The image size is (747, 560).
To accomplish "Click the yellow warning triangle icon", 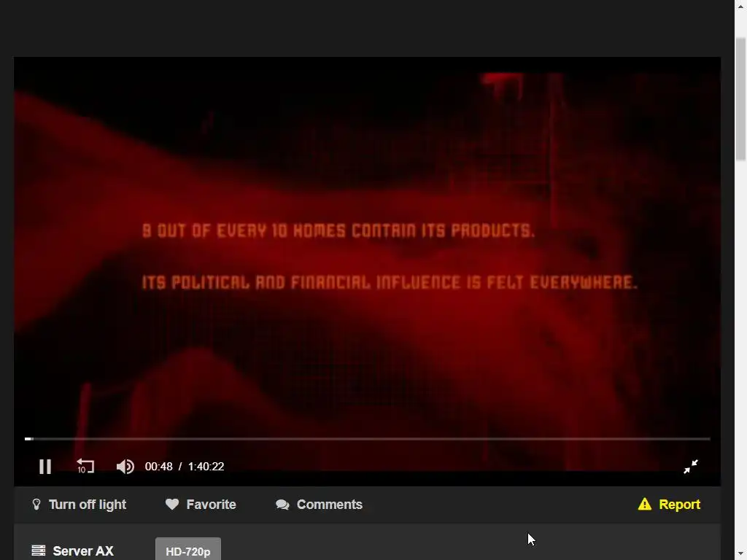I will [645, 504].
